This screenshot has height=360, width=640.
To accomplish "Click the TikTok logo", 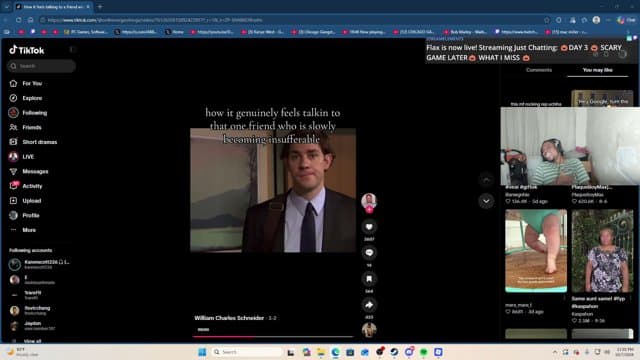I will pos(27,50).
